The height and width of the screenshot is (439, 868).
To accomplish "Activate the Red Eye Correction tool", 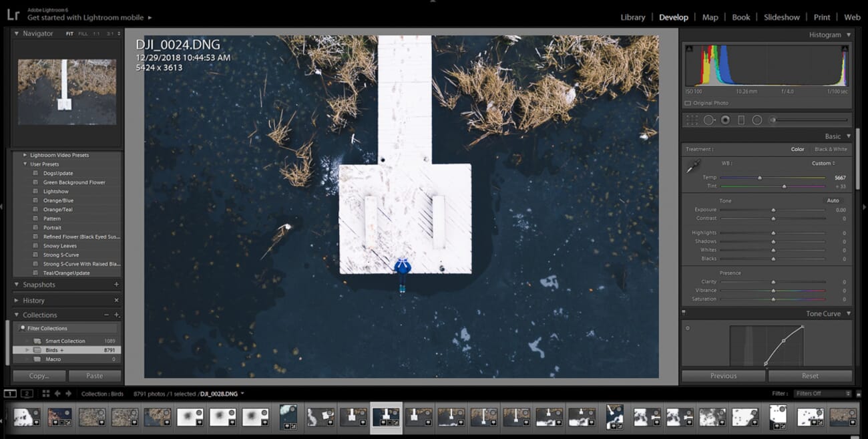I will 725,120.
